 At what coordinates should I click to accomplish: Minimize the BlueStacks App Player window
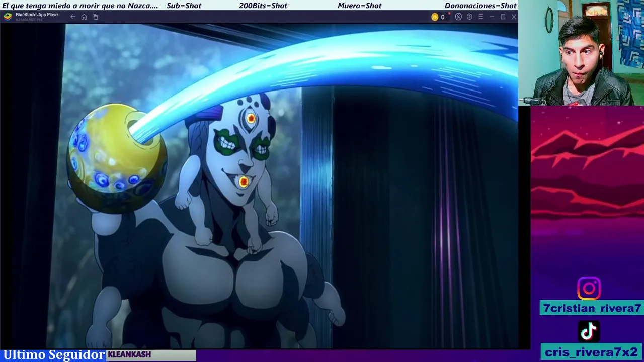pyautogui.click(x=492, y=17)
